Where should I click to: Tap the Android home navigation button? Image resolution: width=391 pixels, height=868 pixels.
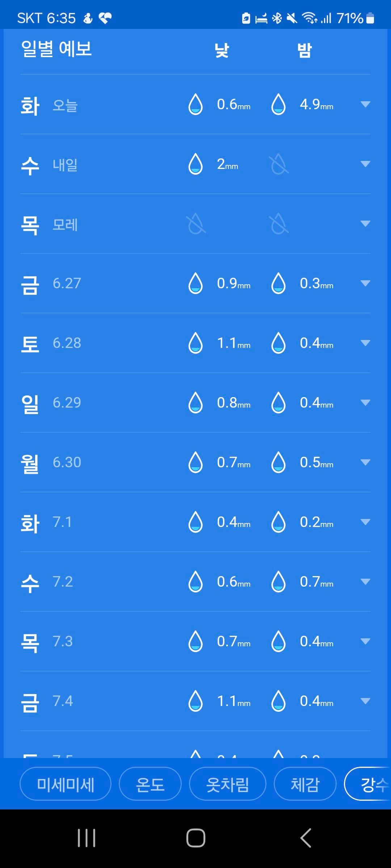pyautogui.click(x=195, y=838)
